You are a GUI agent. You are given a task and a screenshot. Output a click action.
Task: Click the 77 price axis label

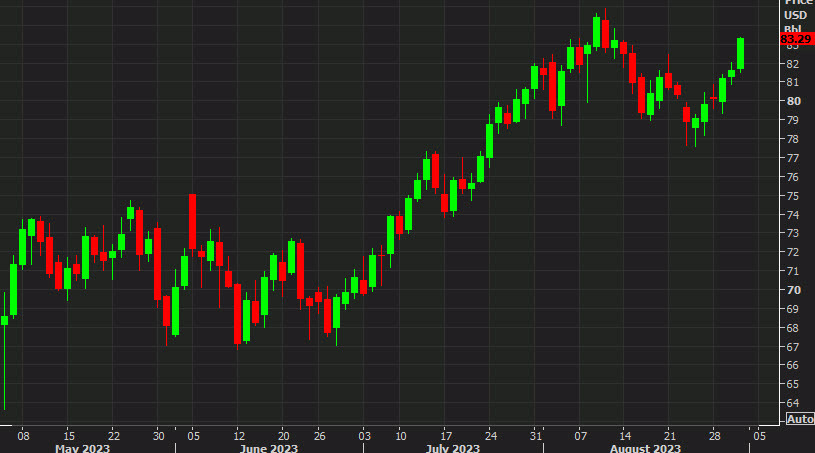coord(793,158)
